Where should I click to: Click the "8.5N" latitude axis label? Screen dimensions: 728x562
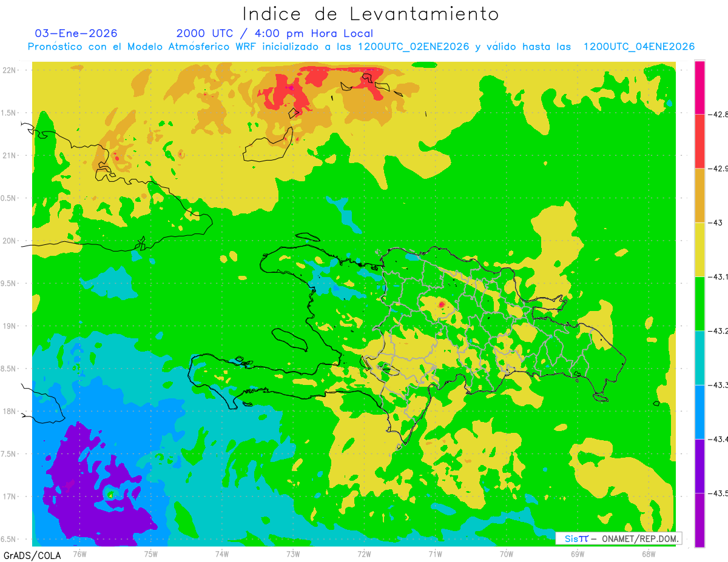(x=9, y=369)
